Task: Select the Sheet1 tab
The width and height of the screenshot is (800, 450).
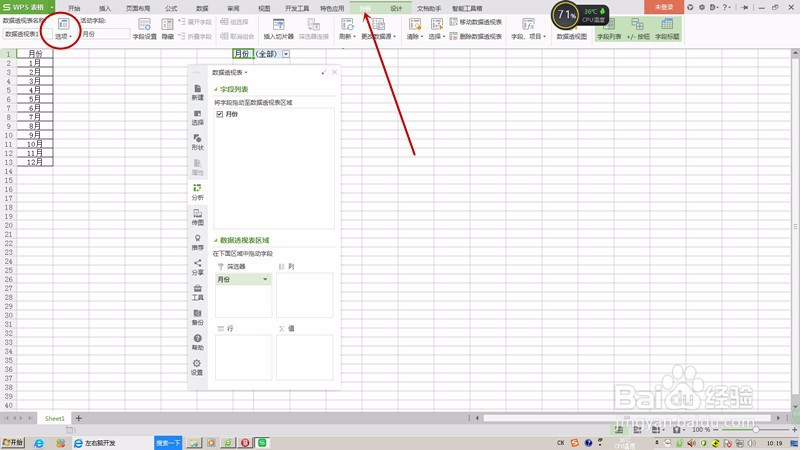Action: click(x=55, y=418)
